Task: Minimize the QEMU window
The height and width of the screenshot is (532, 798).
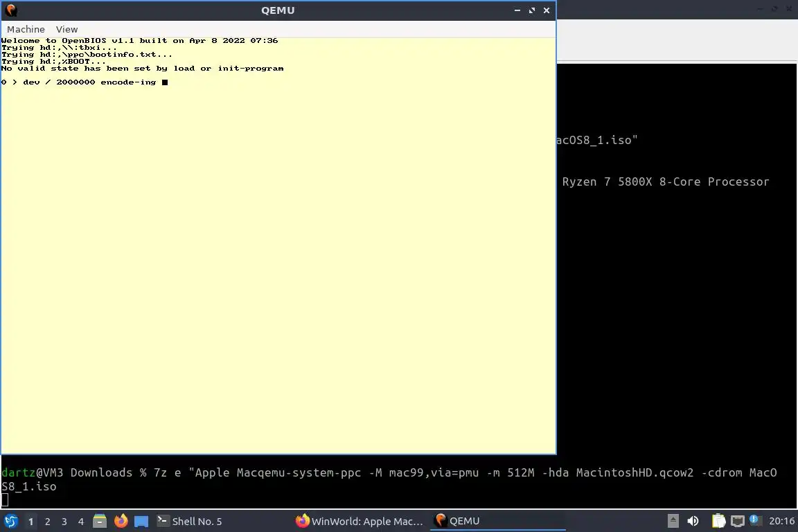Action: (517, 10)
